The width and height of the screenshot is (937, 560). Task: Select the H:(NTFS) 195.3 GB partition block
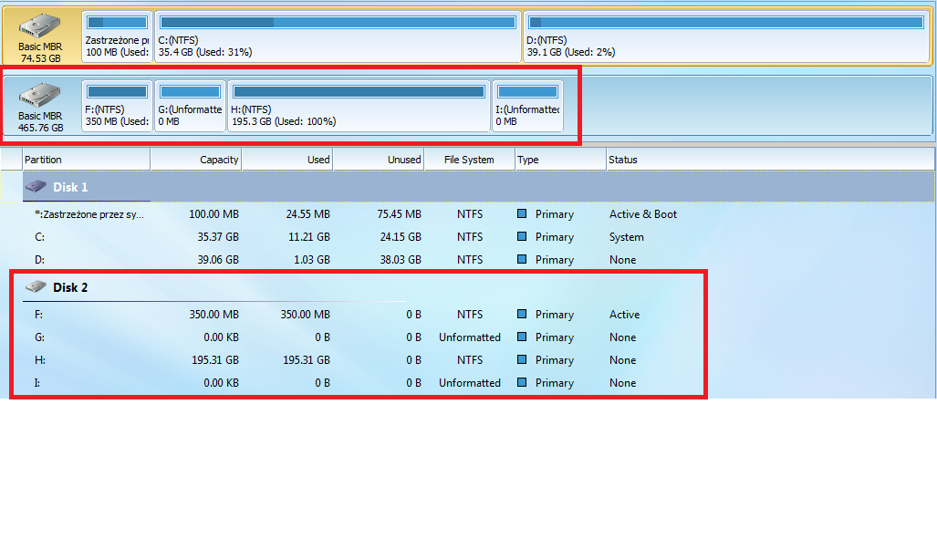click(x=359, y=107)
